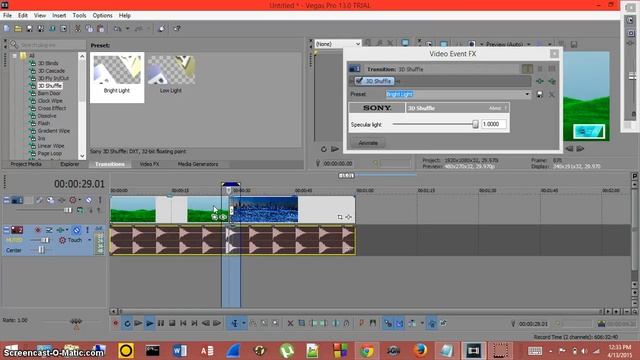Adjust the audio track volume slider
640x360 pixels.
pyautogui.click(x=46, y=240)
